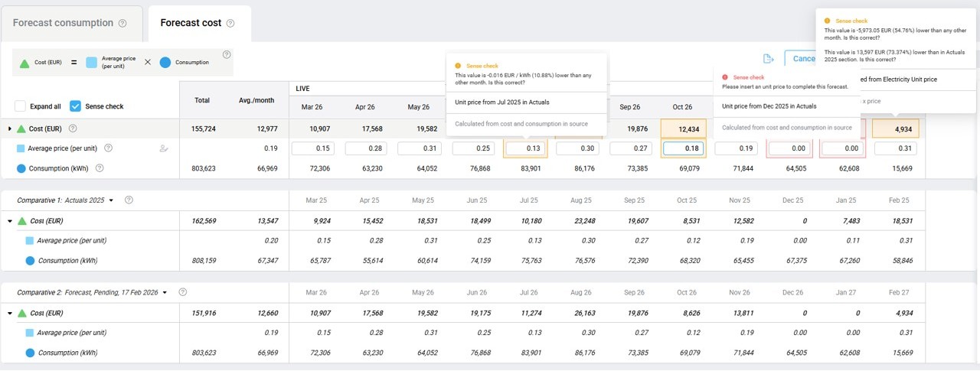Click light blue square on live Average price row
Viewport: 980px width, 371px height.
coord(21,148)
